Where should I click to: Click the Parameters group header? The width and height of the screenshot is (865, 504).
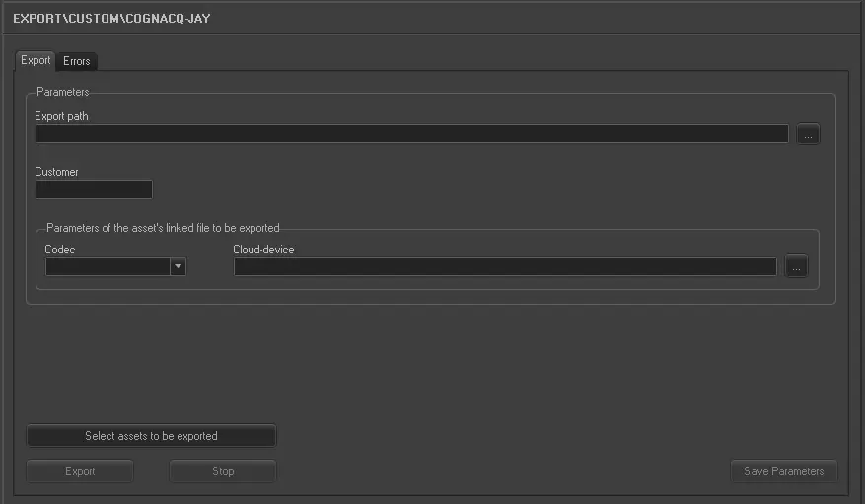(x=63, y=92)
